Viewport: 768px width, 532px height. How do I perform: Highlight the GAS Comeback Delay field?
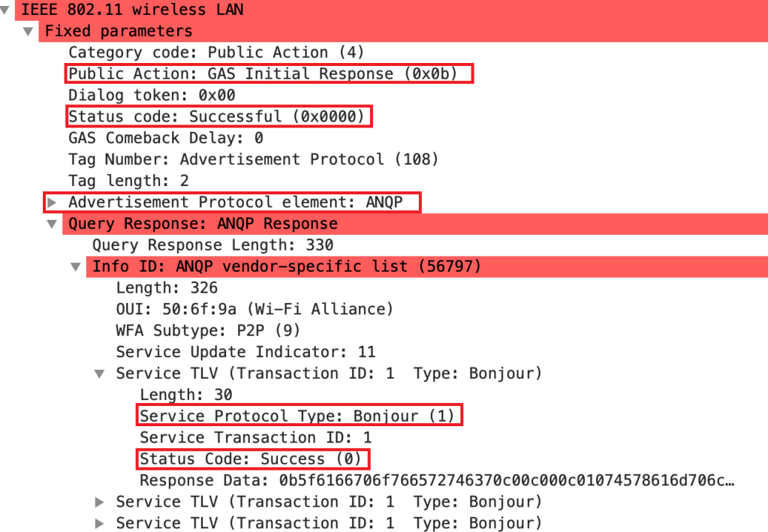tap(165, 138)
